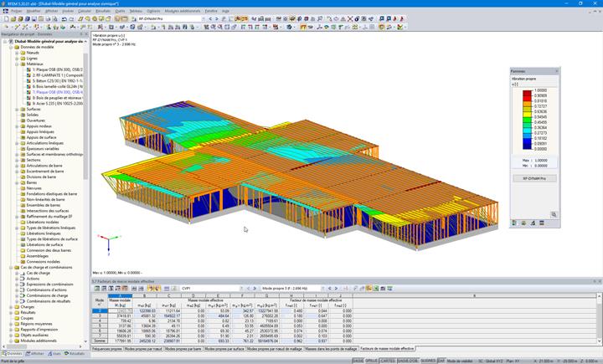The height and width of the screenshot is (364, 603).
Task: Click the highlighted navigator toggle icon in toolbar
Action: pyautogui.click(x=118, y=19)
